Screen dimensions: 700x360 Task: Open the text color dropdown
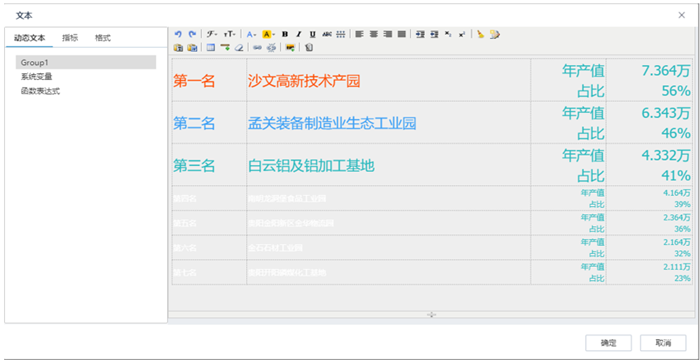pyautogui.click(x=251, y=34)
